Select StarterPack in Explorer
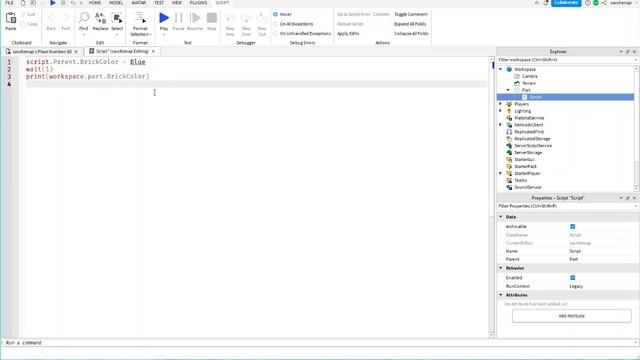The image size is (640, 360). pyautogui.click(x=525, y=167)
